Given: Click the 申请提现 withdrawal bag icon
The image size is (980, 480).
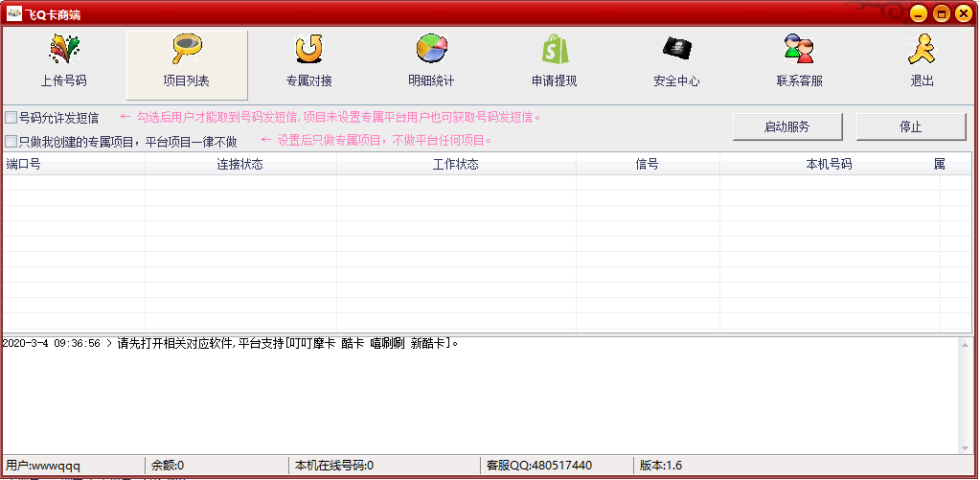Looking at the screenshot, I should [x=554, y=49].
